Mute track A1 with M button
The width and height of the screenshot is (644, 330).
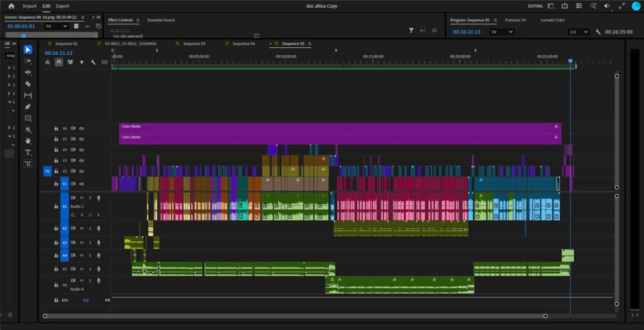[82, 198]
